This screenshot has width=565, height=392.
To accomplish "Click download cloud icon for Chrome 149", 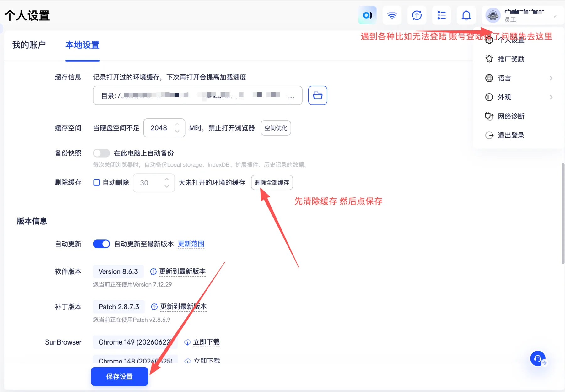I will point(187,342).
